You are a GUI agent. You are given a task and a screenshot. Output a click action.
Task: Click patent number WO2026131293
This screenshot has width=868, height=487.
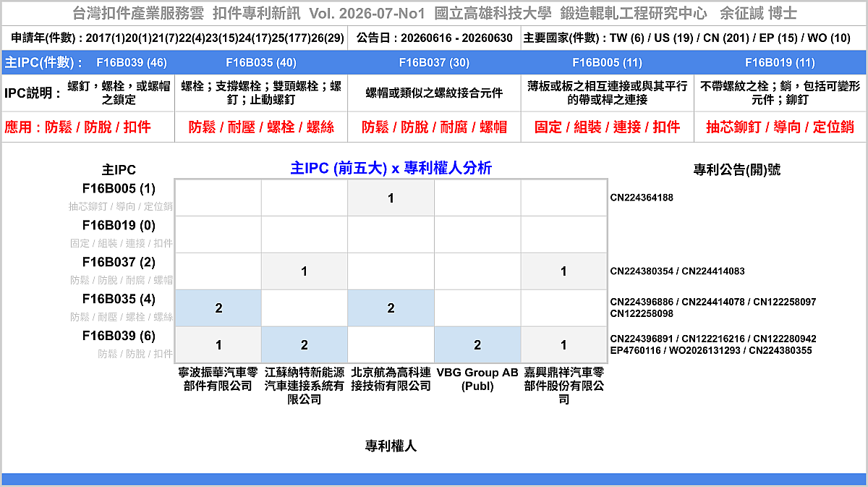[x=705, y=351]
